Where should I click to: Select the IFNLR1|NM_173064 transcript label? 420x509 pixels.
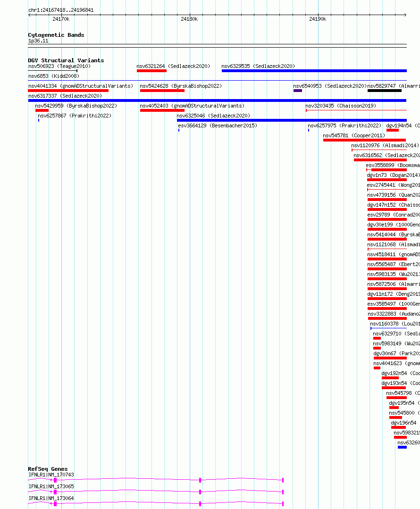[51, 498]
